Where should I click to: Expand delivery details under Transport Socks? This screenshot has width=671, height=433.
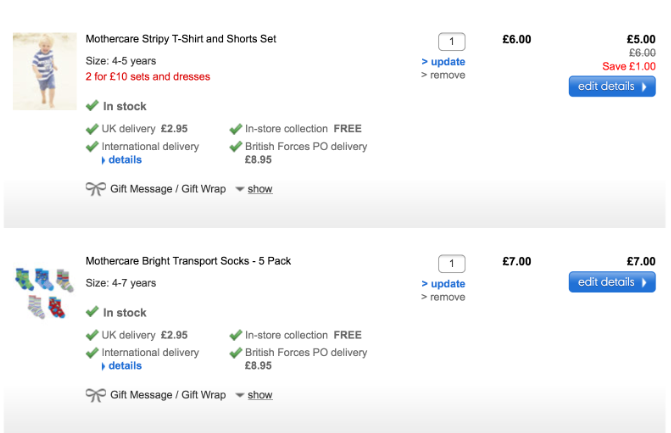124,366
